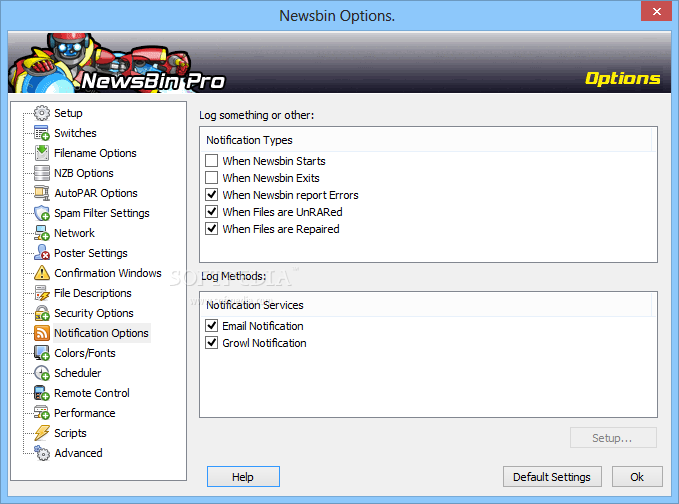Disable Growl Notification service
Viewport: 679px width, 504px height.
[211, 343]
